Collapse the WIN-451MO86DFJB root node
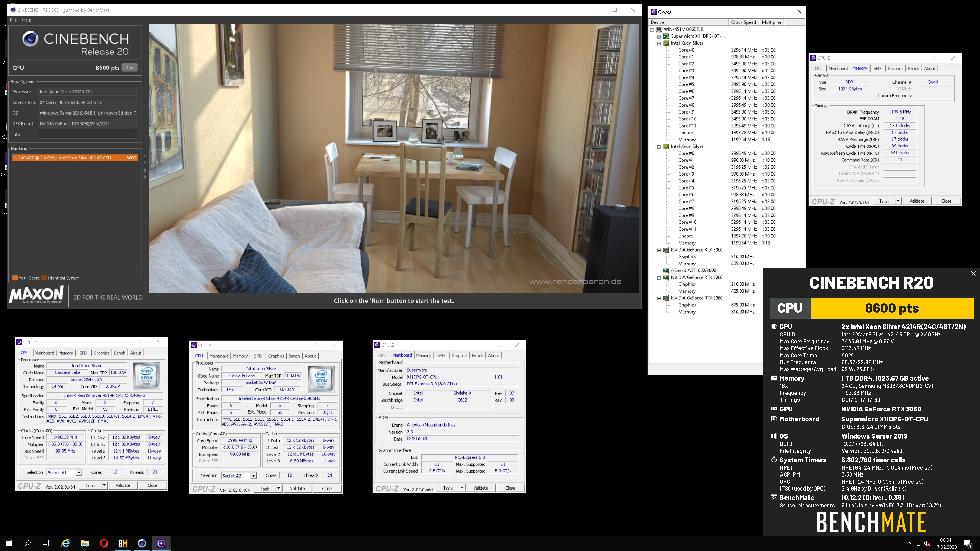 (x=652, y=29)
